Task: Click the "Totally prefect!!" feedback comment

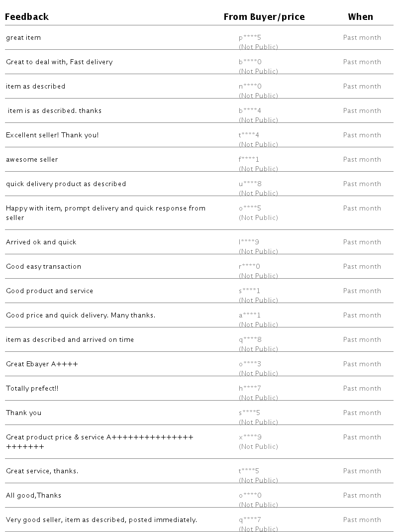Action: [x=32, y=389]
